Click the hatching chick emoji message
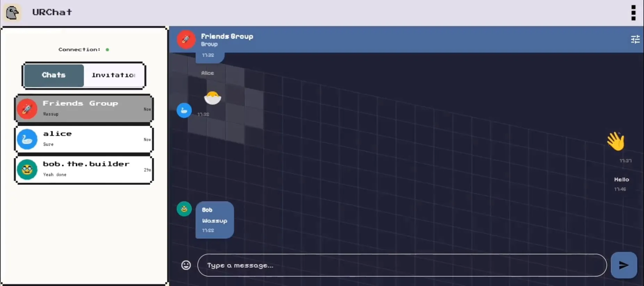Screen dimensions: 644x286 (x=212, y=98)
